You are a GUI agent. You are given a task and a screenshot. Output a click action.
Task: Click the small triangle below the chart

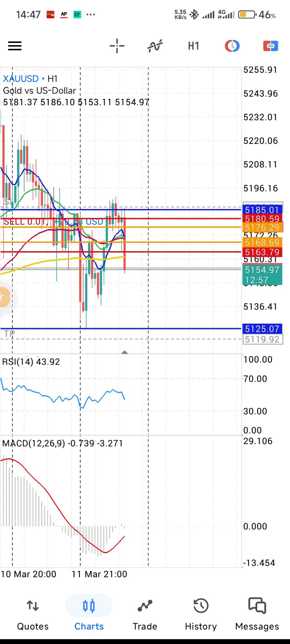pos(125,352)
